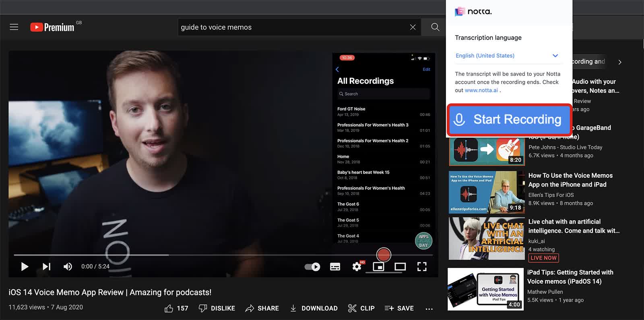This screenshot has width=644, height=320.
Task: Open www.notta.ai link
Action: (x=481, y=90)
